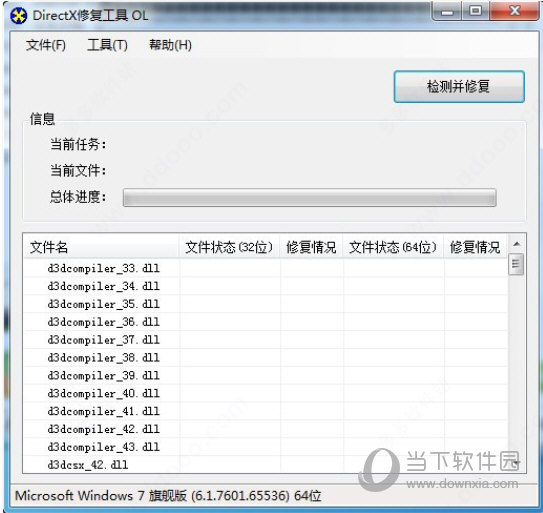Close the DirectX修复工具 window
Screen dimensions: 543x513
514,12
